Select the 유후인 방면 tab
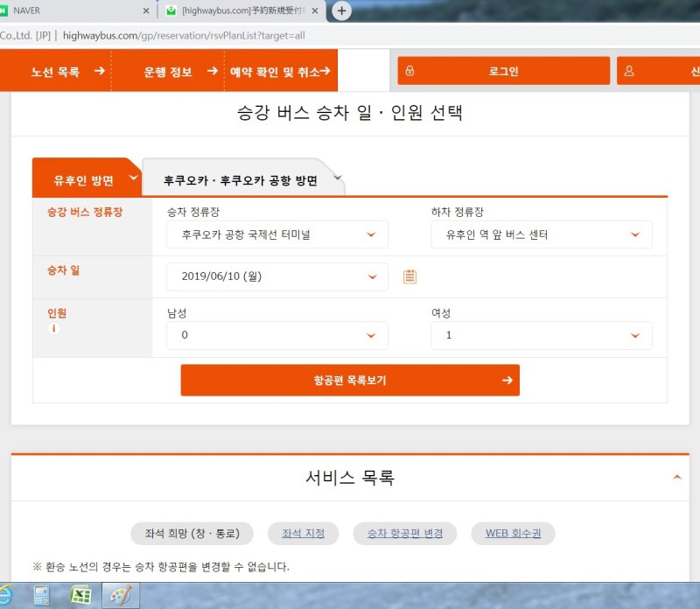The image size is (700, 609). click(87, 178)
